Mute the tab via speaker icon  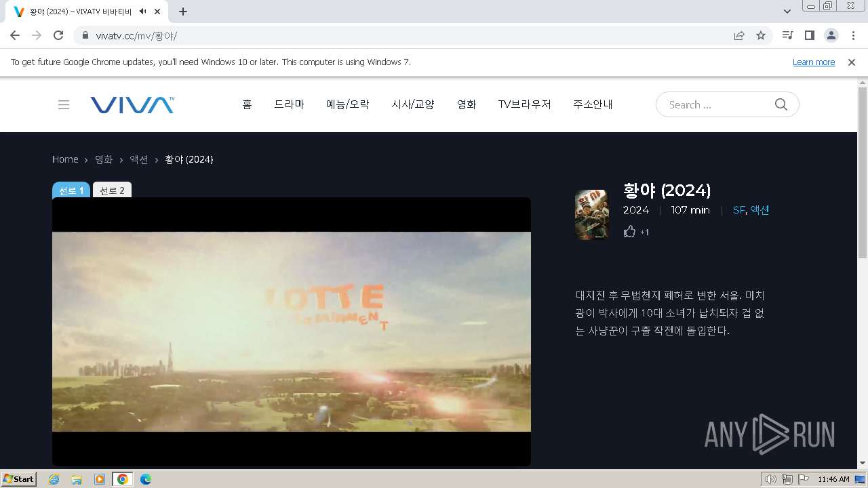pos(142,12)
